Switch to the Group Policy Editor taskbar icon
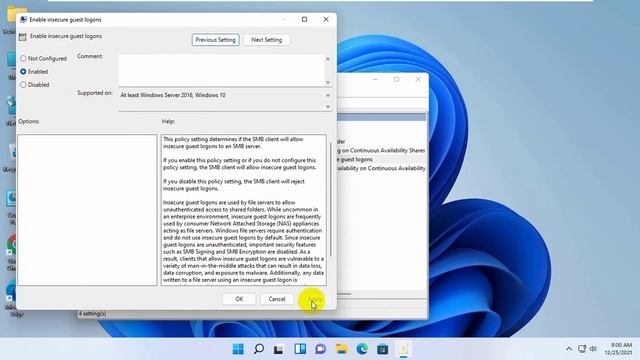Image resolution: width=640 pixels, height=360 pixels. 404,349
